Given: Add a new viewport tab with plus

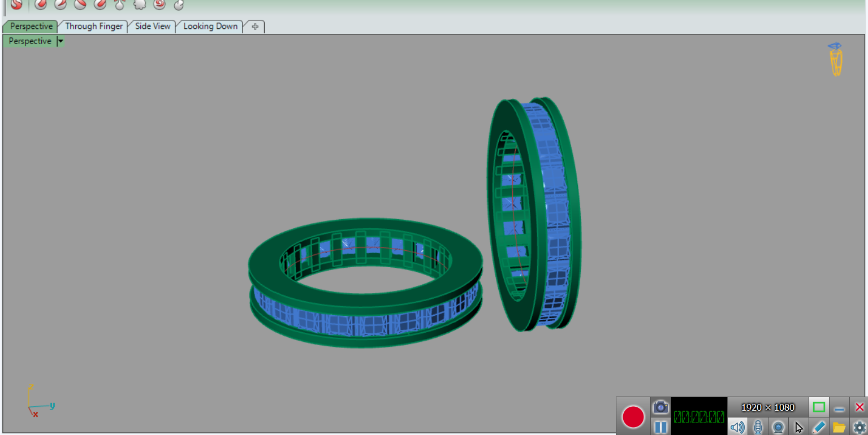Looking at the screenshot, I should pos(255,27).
